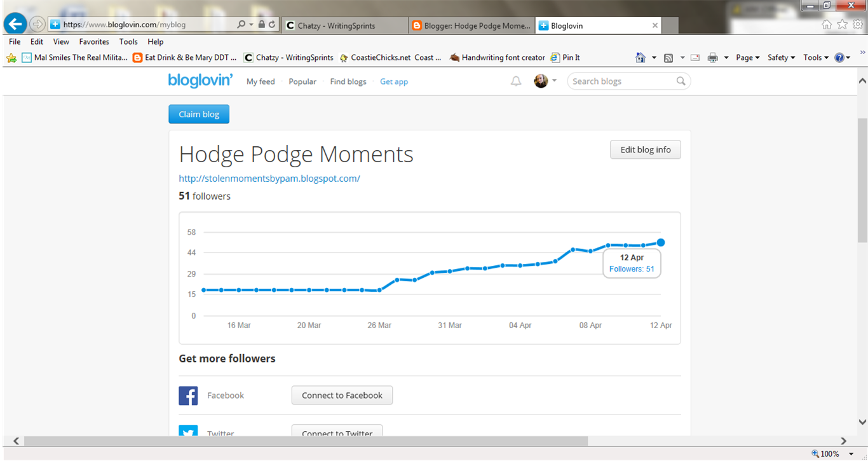Click the browser refresh icon in address bar

pos(272,25)
